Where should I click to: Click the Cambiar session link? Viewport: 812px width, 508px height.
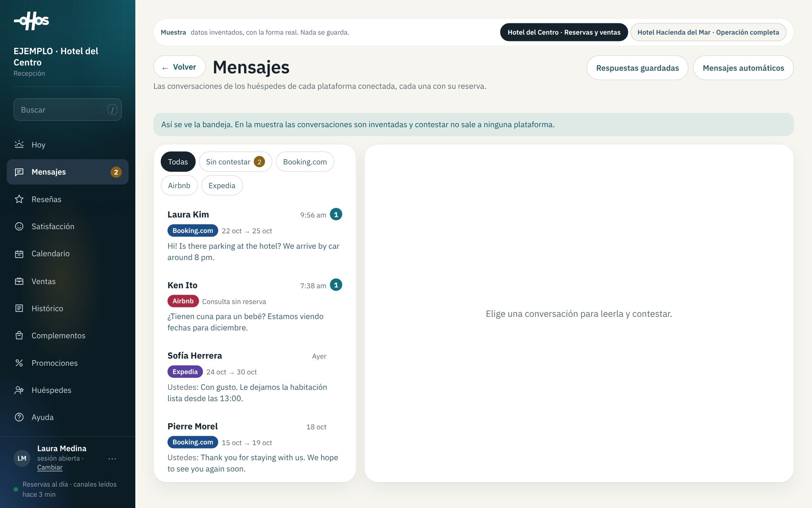50,467
